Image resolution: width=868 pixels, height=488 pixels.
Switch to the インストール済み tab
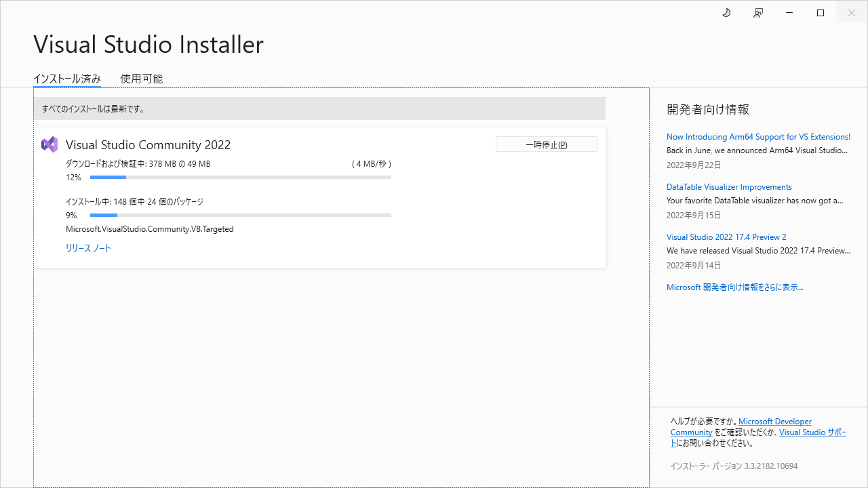tap(67, 79)
